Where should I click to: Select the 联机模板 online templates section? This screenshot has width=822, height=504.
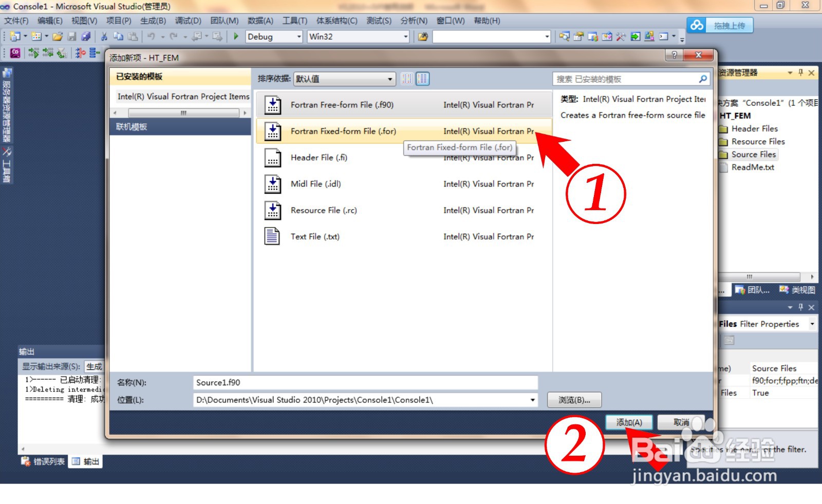[x=180, y=127]
